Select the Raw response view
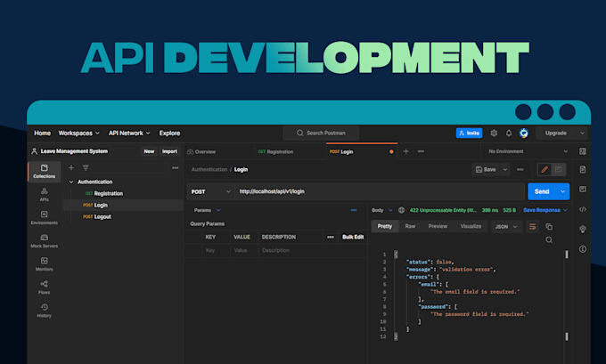The image size is (606, 364). (x=410, y=227)
